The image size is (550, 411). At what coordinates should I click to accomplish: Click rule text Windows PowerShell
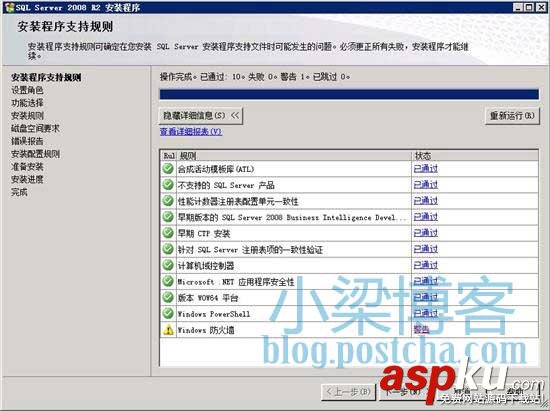click(x=214, y=314)
